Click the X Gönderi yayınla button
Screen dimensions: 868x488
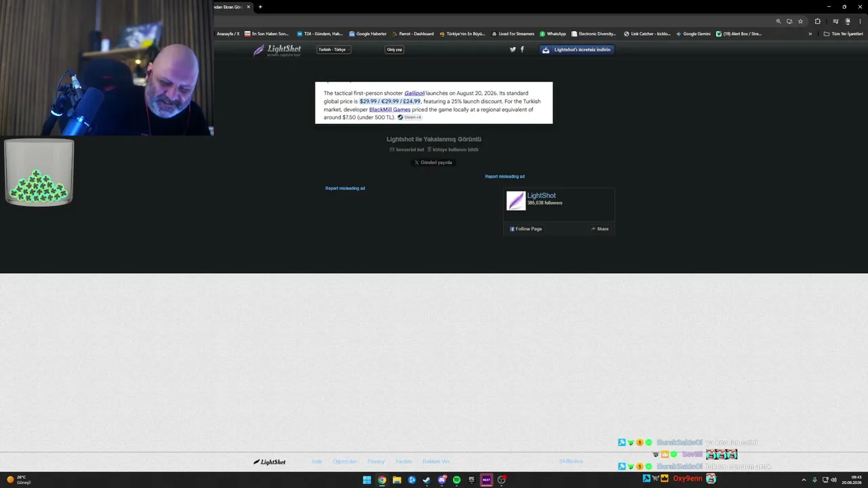point(434,163)
